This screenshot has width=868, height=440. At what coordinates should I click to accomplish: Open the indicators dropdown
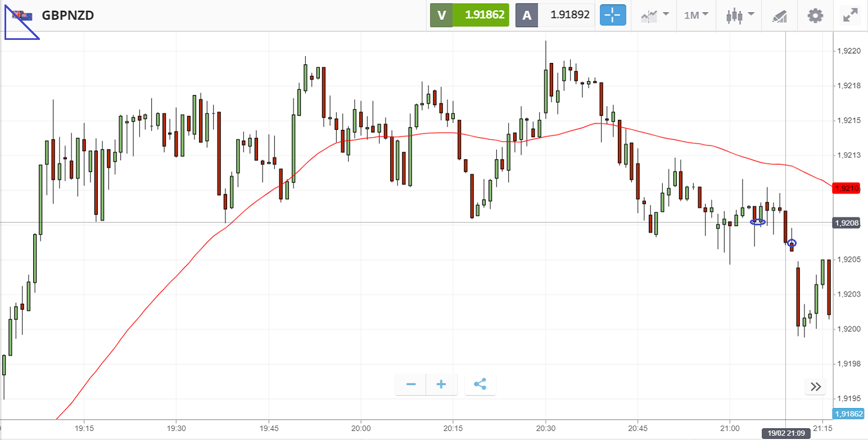tap(655, 15)
